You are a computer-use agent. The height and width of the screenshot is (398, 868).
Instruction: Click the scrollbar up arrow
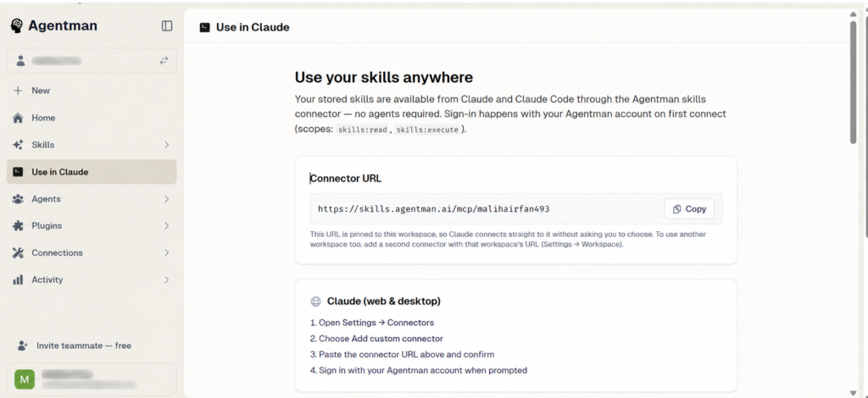tap(853, 14)
